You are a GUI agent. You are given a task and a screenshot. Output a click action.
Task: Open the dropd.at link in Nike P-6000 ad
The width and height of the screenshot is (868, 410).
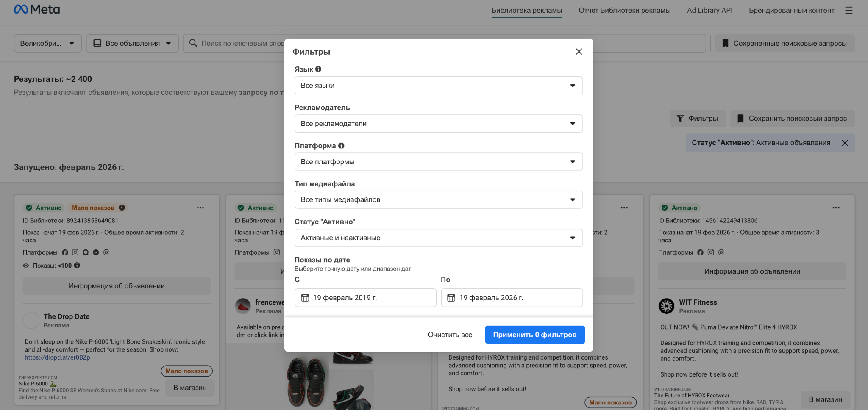click(57, 357)
